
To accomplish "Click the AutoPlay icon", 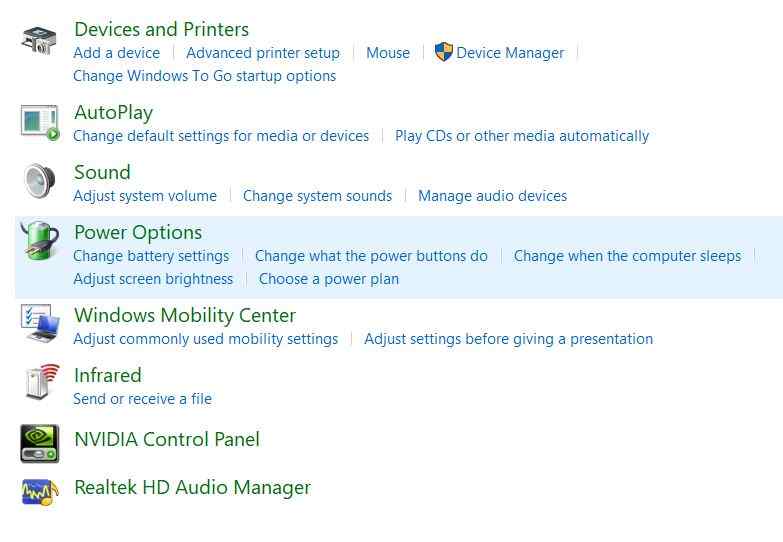I will [40, 123].
